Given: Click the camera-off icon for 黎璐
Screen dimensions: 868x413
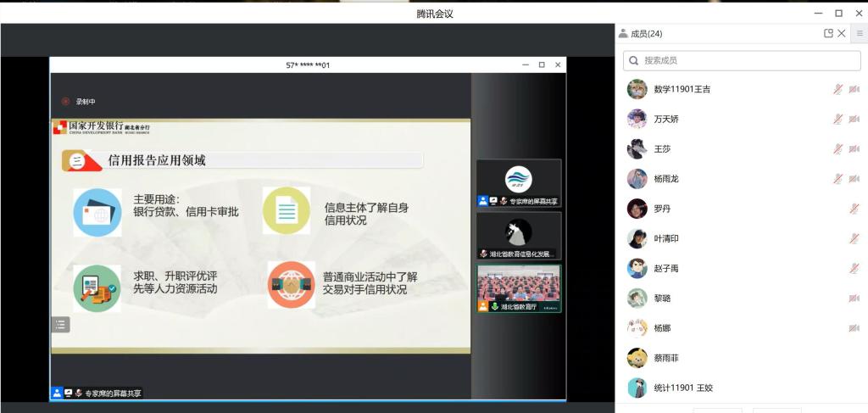Looking at the screenshot, I should pos(854,299).
